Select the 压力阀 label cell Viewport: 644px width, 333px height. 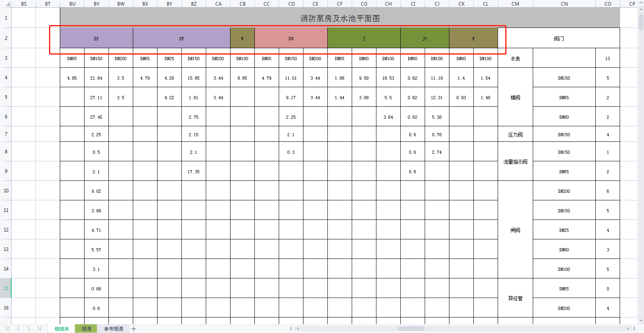pyautogui.click(x=515, y=134)
